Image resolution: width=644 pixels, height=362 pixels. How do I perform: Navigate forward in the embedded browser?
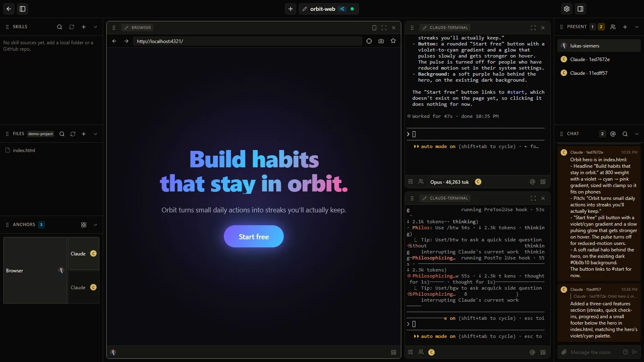pos(126,41)
